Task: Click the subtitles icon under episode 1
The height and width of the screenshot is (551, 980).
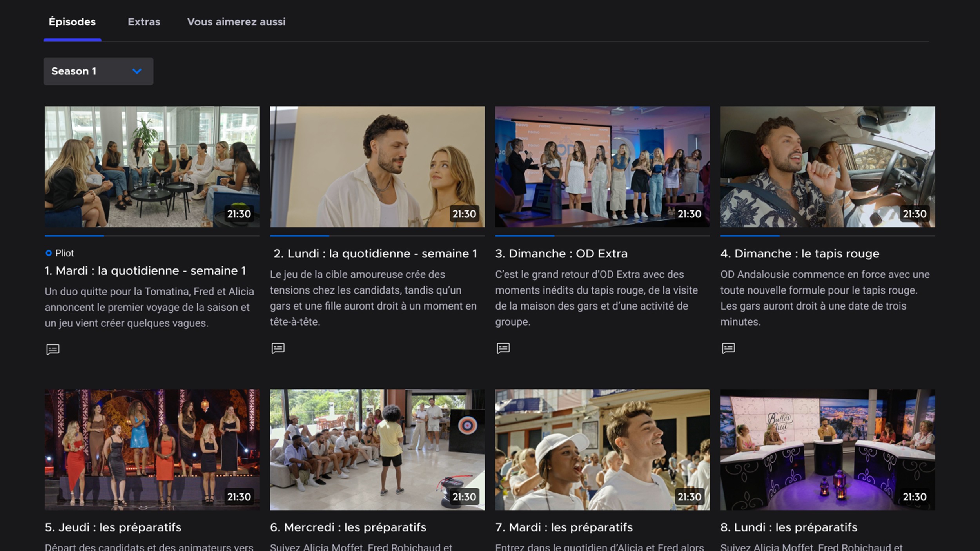Action: tap(53, 349)
